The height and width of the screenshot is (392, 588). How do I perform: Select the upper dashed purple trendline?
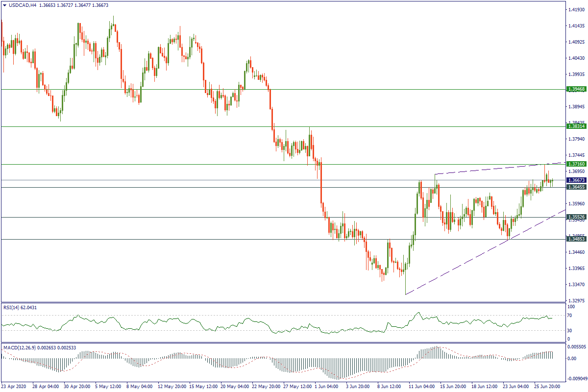point(490,169)
